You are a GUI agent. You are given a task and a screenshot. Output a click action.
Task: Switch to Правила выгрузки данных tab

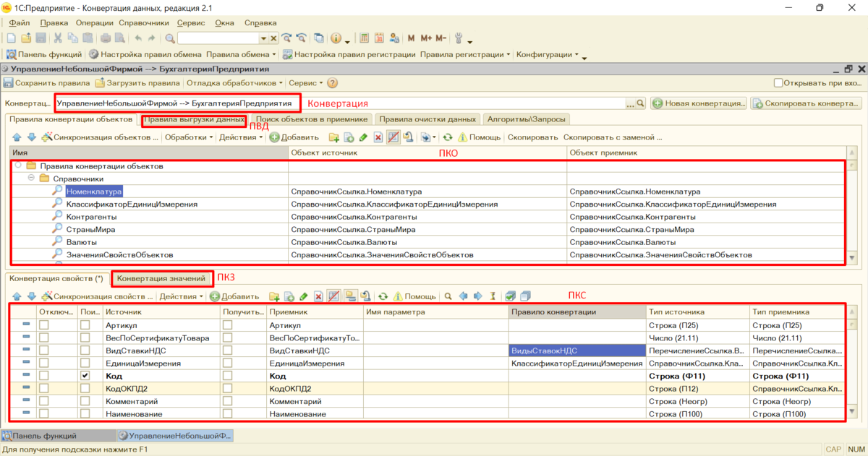[x=194, y=119]
